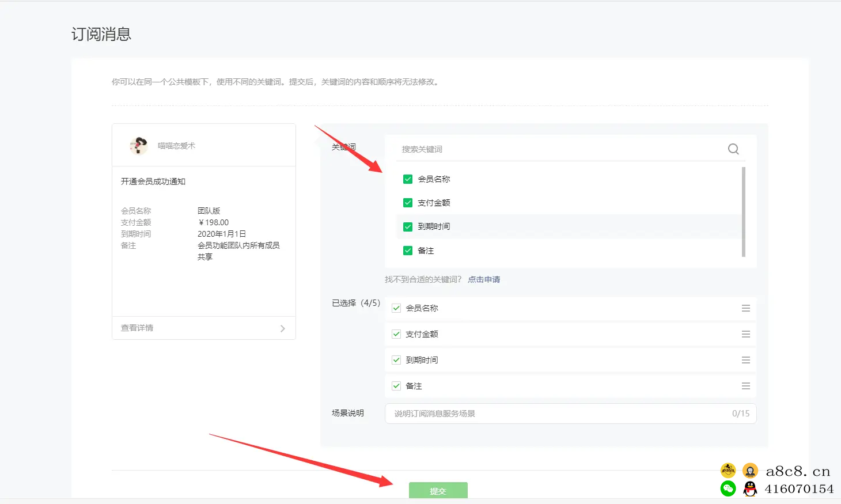Click the 点击申请 link

484,279
